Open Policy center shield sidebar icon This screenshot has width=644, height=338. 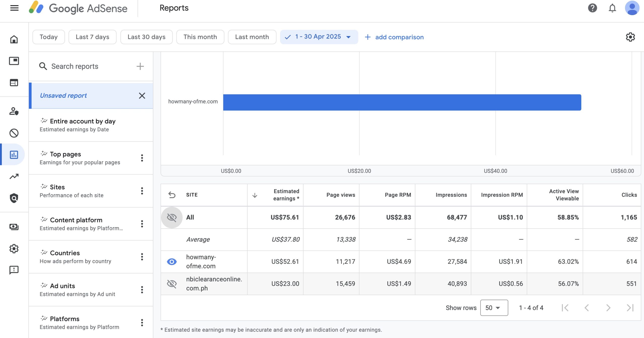14,198
